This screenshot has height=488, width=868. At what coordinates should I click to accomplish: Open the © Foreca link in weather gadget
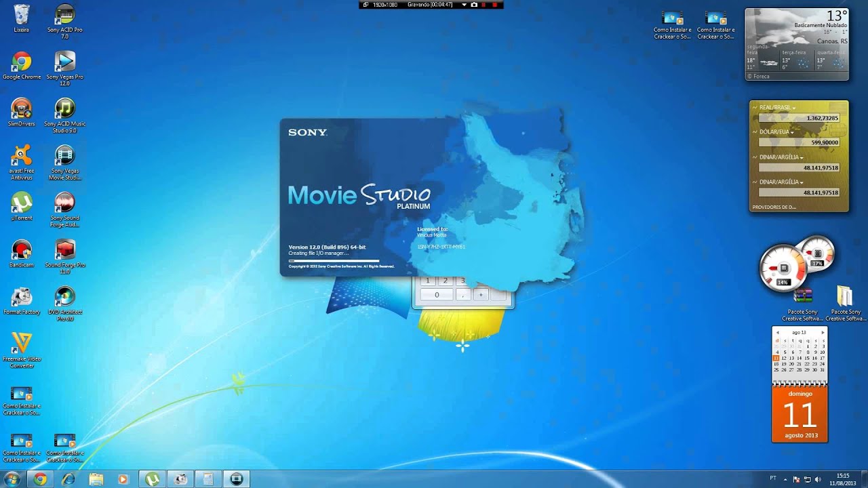759,77
